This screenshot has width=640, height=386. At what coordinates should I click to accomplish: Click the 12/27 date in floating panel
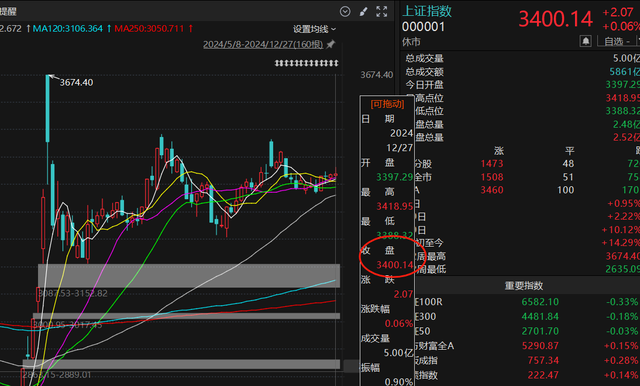399,148
